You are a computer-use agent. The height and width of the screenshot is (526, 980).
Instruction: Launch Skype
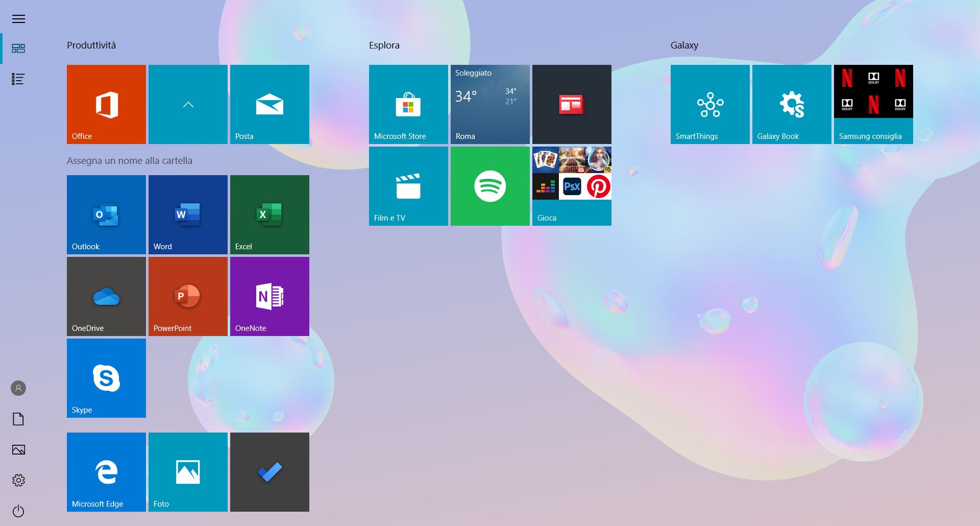coord(106,378)
